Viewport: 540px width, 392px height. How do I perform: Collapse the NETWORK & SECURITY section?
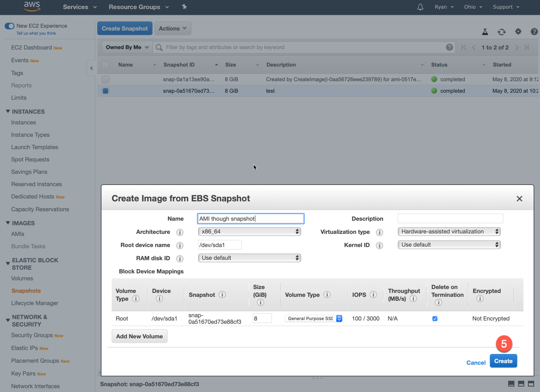[x=8, y=320]
